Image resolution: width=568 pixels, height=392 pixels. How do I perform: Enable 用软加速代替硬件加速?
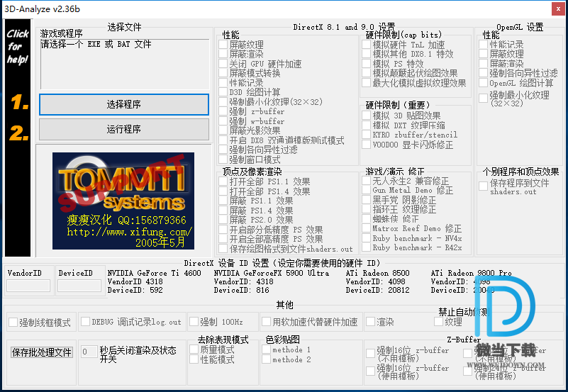[266, 322]
